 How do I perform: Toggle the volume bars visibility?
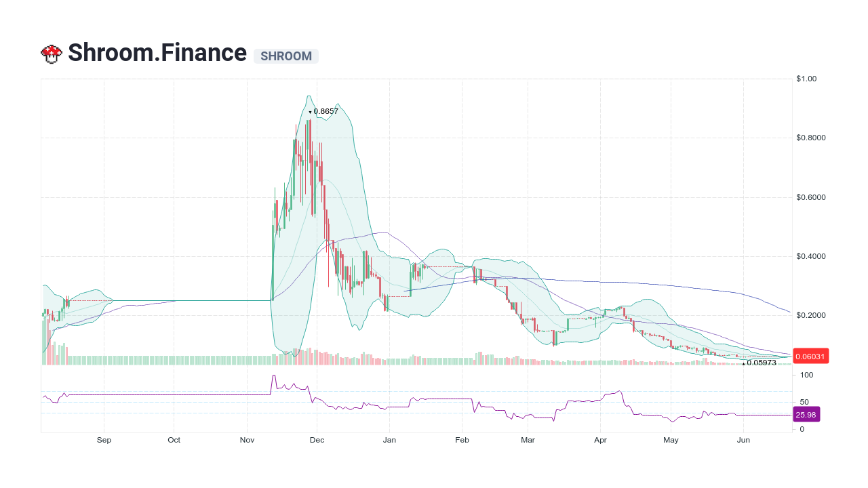coord(203,359)
